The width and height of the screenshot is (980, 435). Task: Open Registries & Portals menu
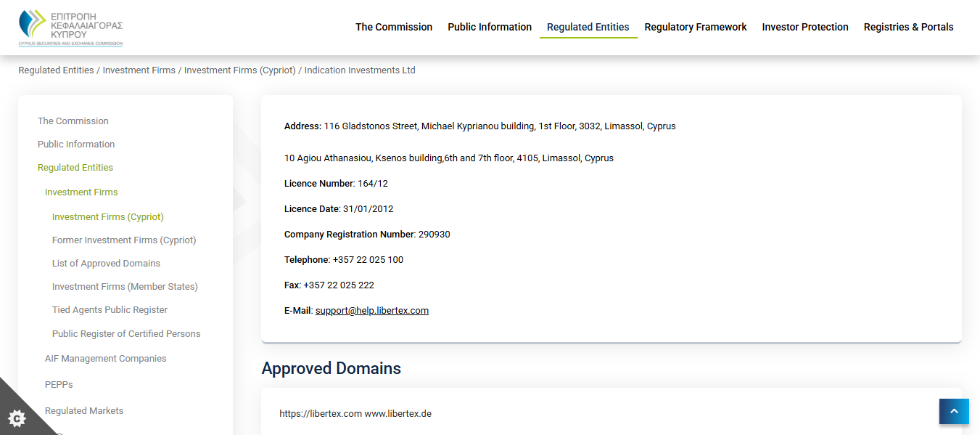point(908,27)
